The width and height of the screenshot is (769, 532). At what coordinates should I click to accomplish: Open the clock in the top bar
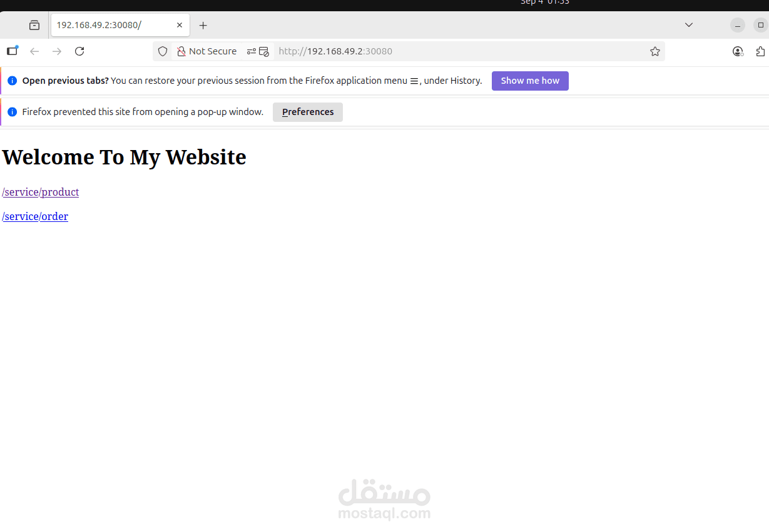coord(545,3)
